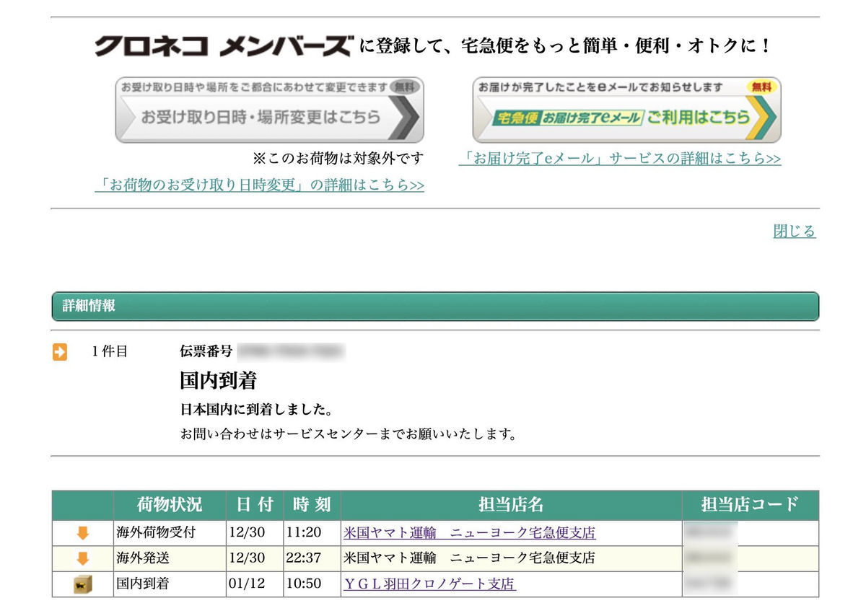Select お問い合わせはサービスセンター message text
This screenshot has width=866, height=616.
pyautogui.click(x=348, y=435)
